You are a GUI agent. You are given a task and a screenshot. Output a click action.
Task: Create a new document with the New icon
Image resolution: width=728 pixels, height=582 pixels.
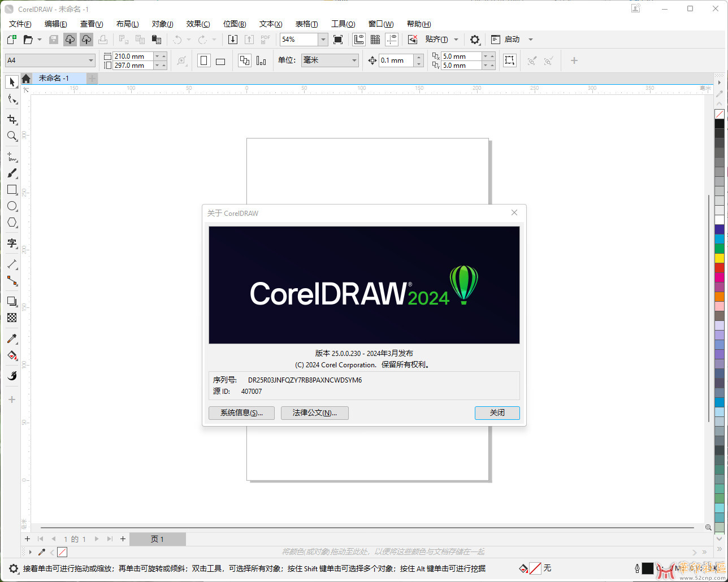click(x=11, y=40)
